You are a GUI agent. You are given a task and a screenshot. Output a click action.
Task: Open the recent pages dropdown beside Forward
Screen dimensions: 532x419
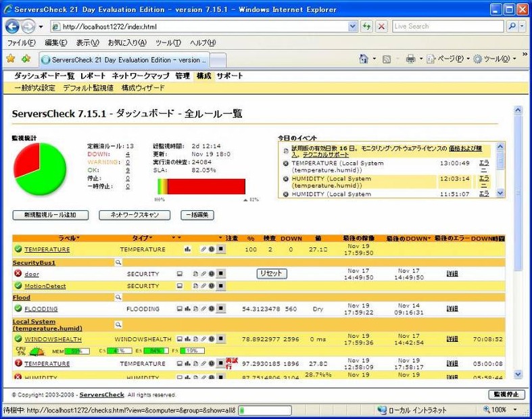41,26
